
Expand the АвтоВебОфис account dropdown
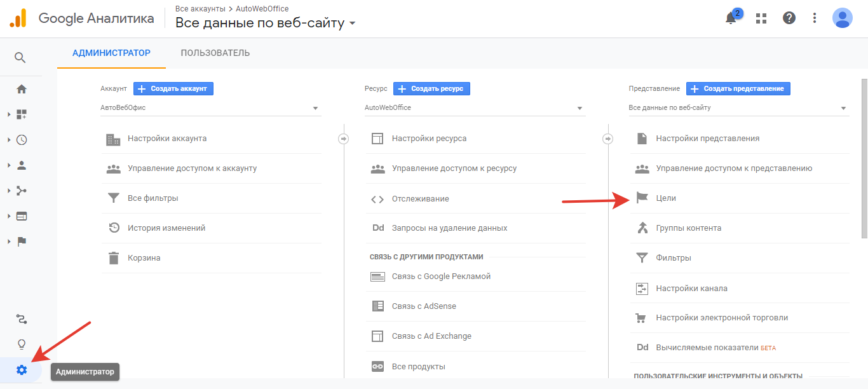coord(210,108)
